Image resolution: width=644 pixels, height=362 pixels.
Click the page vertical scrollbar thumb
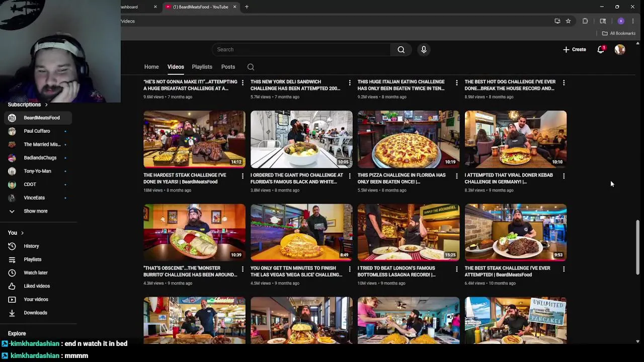pyautogui.click(x=638, y=247)
